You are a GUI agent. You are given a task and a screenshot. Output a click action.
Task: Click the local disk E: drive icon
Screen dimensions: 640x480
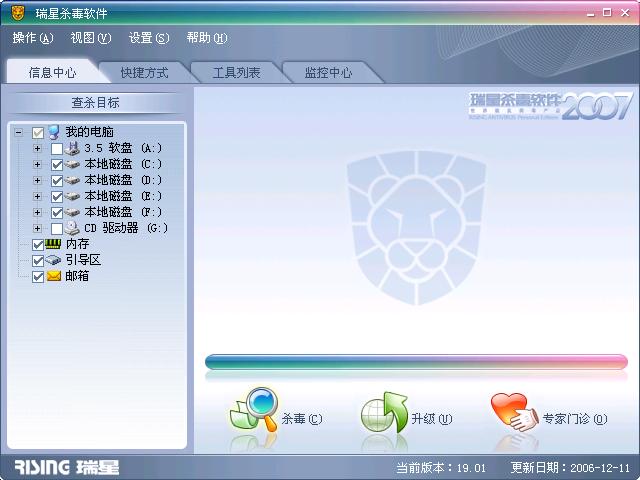click(72, 196)
